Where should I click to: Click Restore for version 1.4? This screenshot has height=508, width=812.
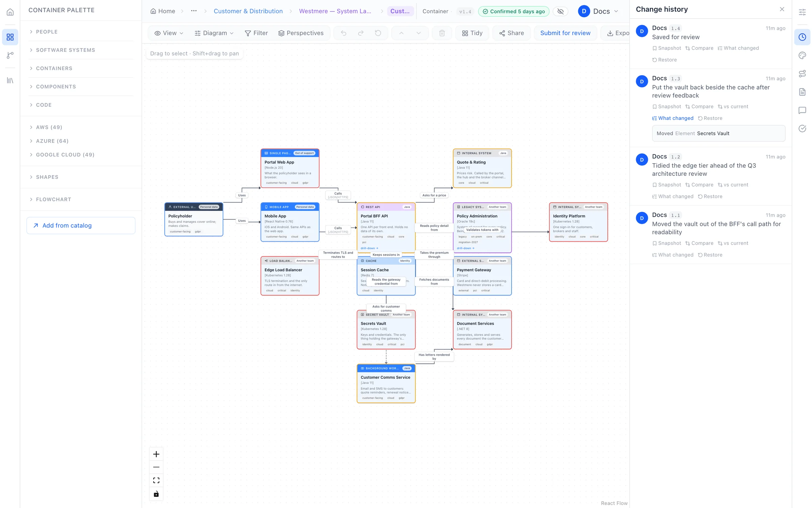point(664,60)
